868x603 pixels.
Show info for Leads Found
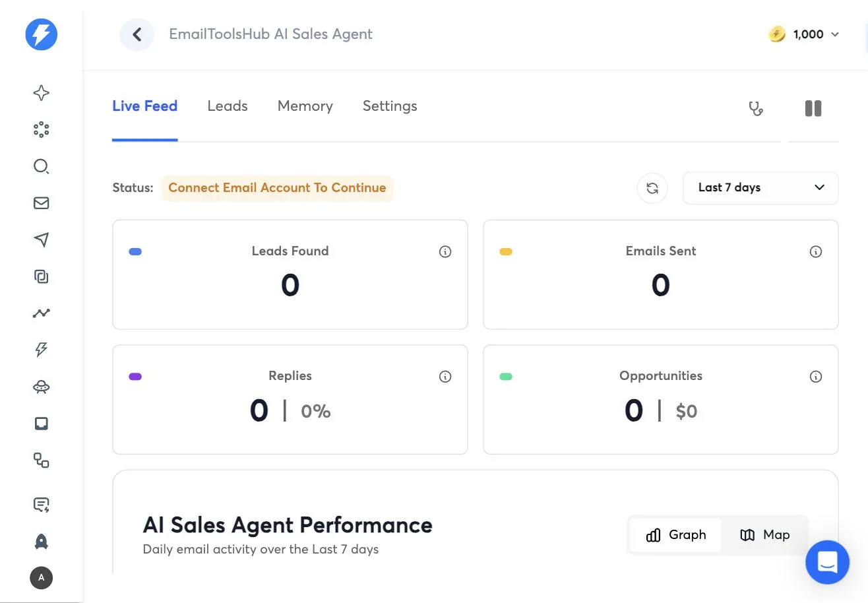coord(445,251)
